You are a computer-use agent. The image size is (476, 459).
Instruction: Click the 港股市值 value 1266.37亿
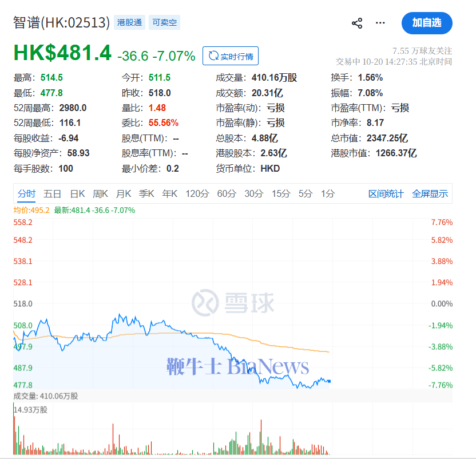click(396, 153)
